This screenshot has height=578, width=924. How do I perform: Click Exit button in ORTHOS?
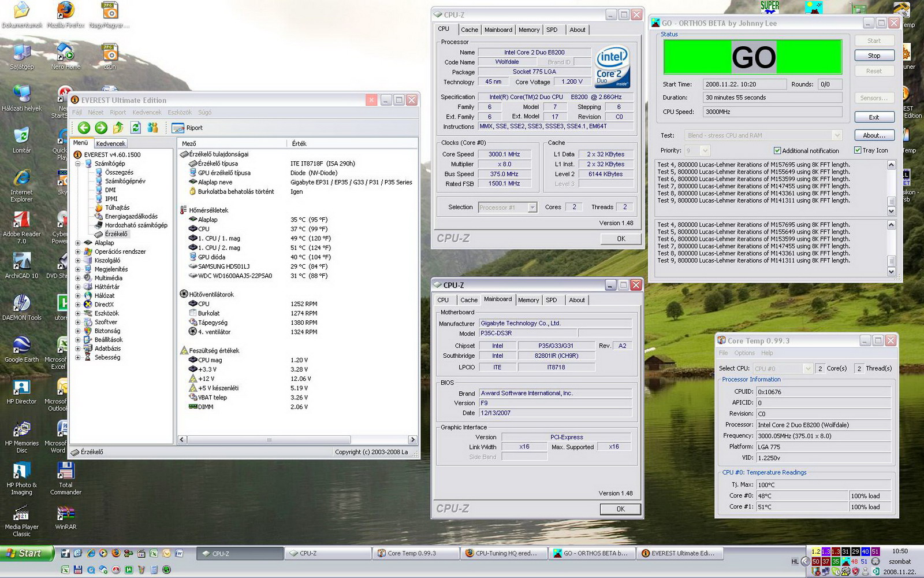874,117
